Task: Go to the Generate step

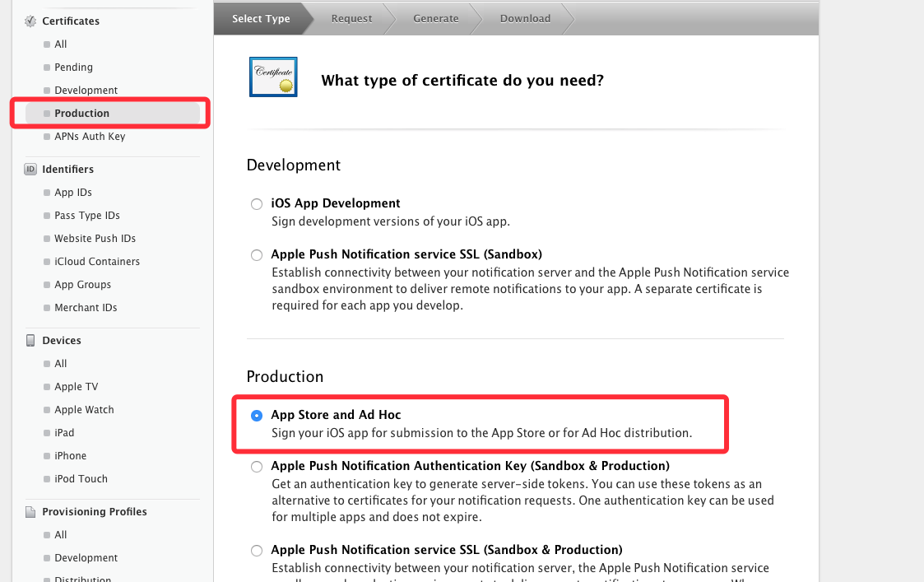Action: click(435, 19)
